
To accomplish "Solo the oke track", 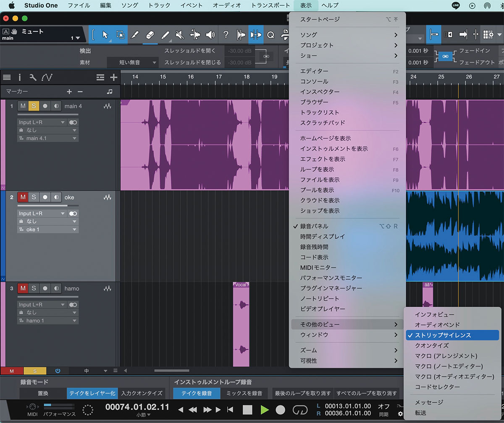I will (x=34, y=197).
